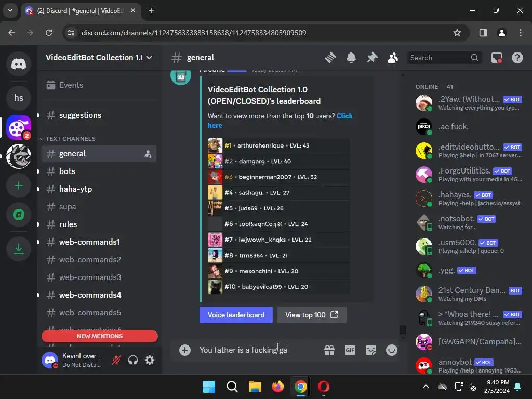This screenshot has height=399, width=532.
Task: Open .notsobot. member entry
Action: click(x=470, y=222)
